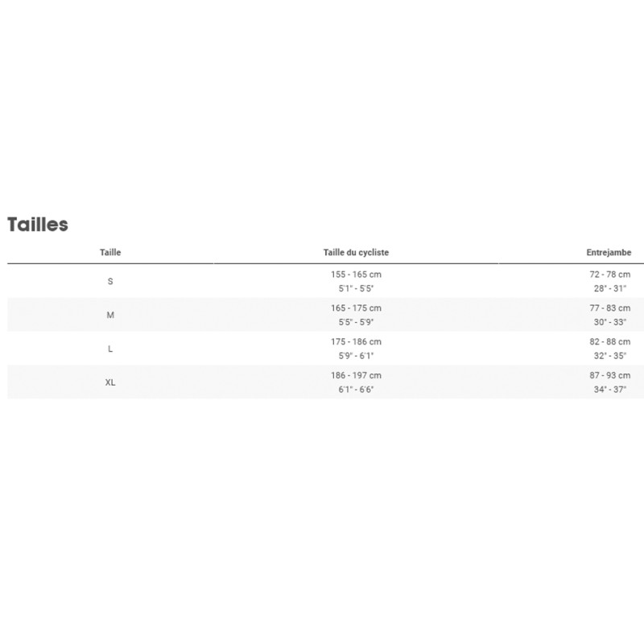Select the Entrejambe column header
The height and width of the screenshot is (644, 644).
click(609, 253)
